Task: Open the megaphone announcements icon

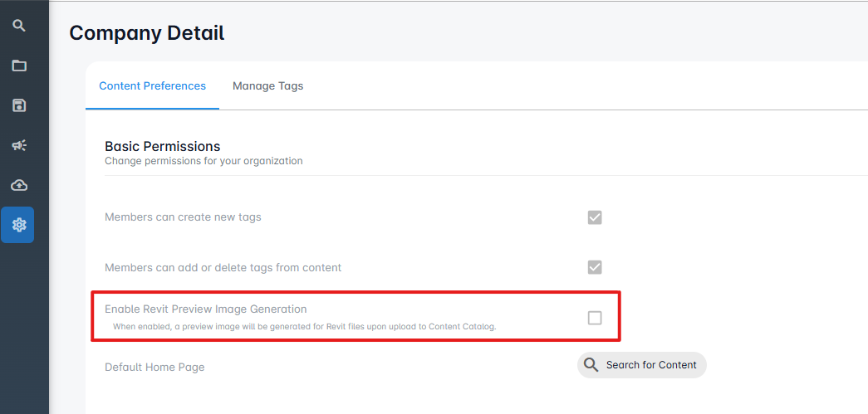Action: [19, 145]
